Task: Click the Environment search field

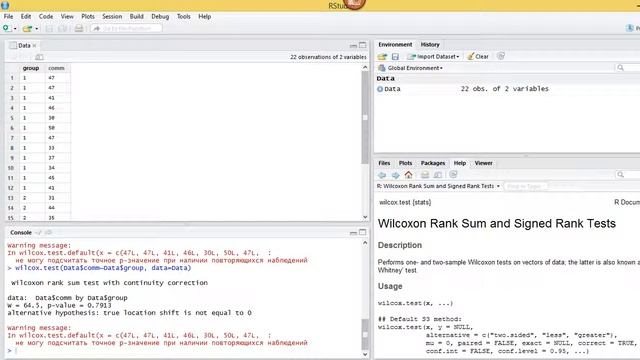Action: pos(628,68)
